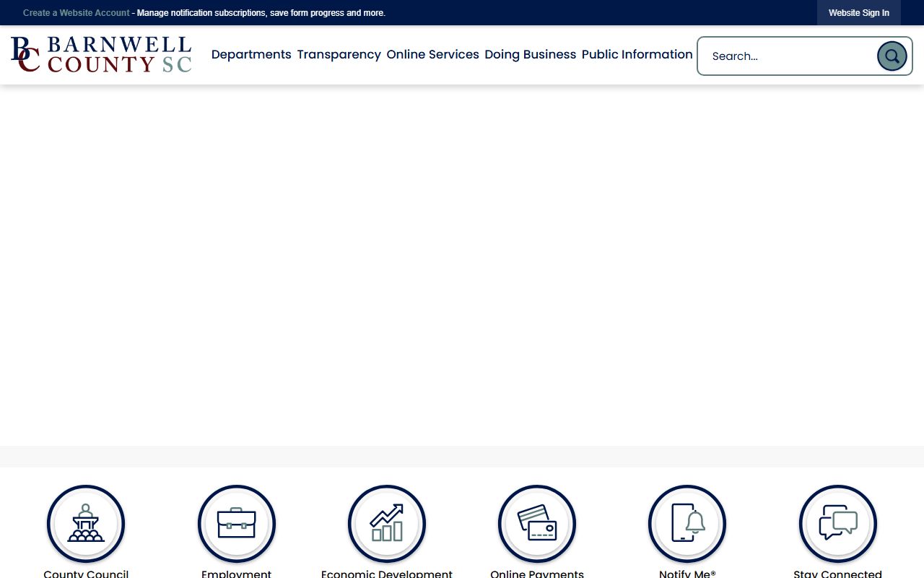The image size is (924, 578).
Task: Open the County Council icon
Action: pos(86,524)
